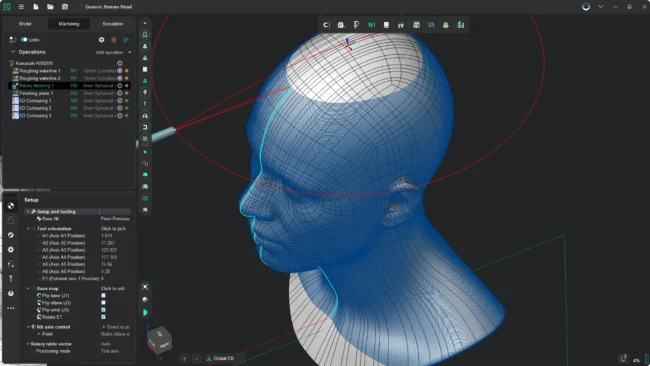Click the user profile avatar icon
The height and width of the screenshot is (366, 650).
pyautogui.click(x=586, y=7)
